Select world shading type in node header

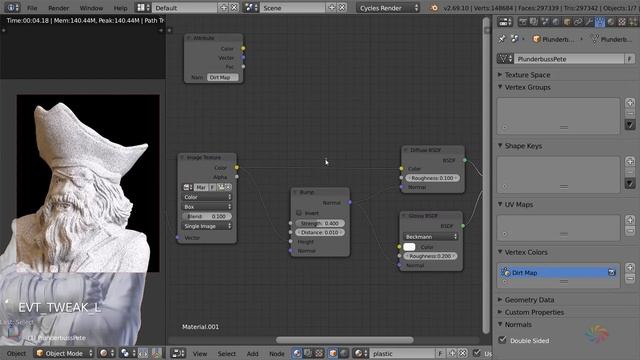click(344, 353)
